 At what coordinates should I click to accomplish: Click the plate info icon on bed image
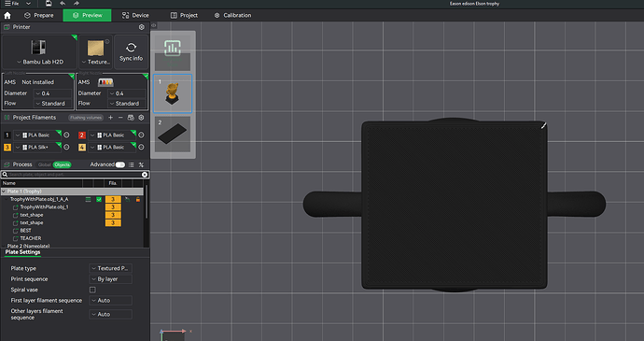pos(107,41)
